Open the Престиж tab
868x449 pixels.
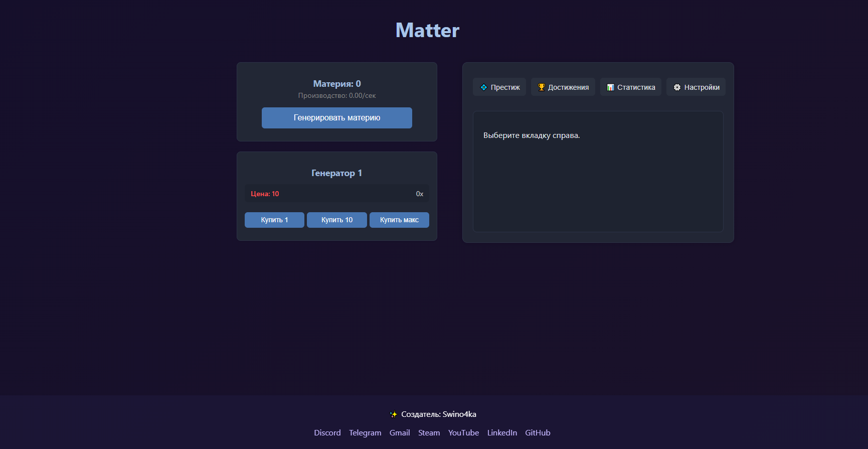(x=499, y=87)
